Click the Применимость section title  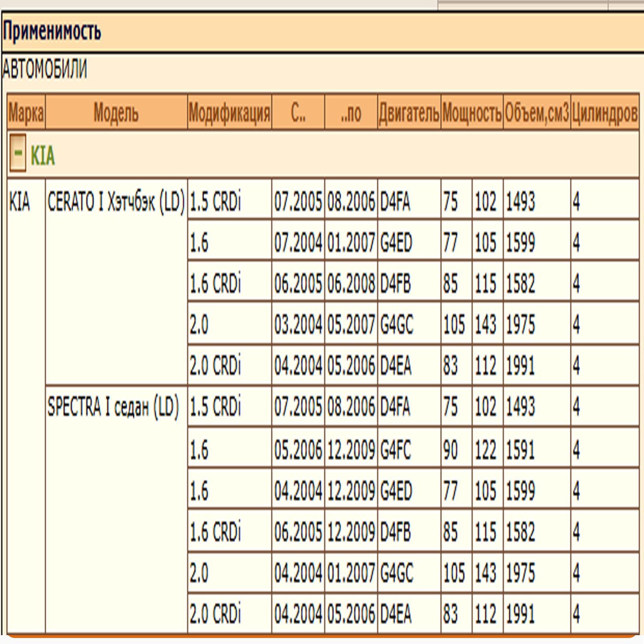[52, 31]
